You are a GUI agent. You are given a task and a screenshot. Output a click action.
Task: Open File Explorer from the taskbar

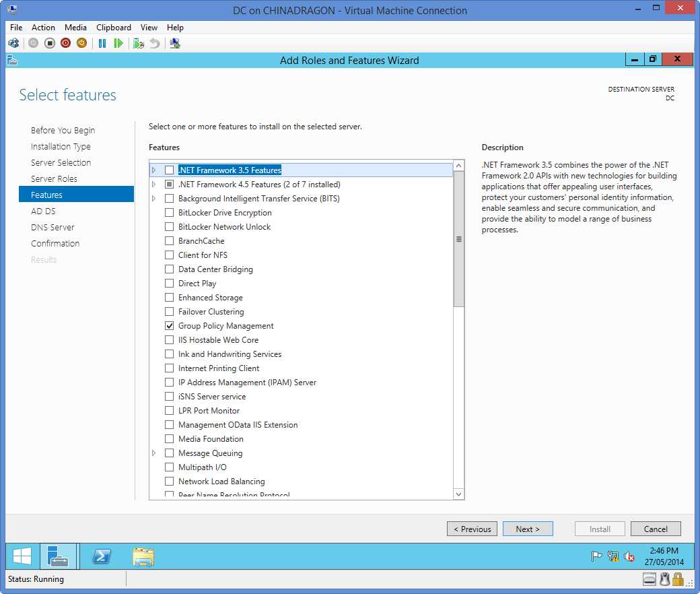pyautogui.click(x=143, y=556)
